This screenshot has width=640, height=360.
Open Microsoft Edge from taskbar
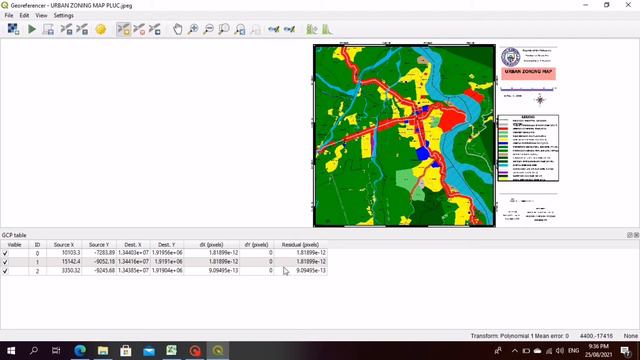click(80, 351)
